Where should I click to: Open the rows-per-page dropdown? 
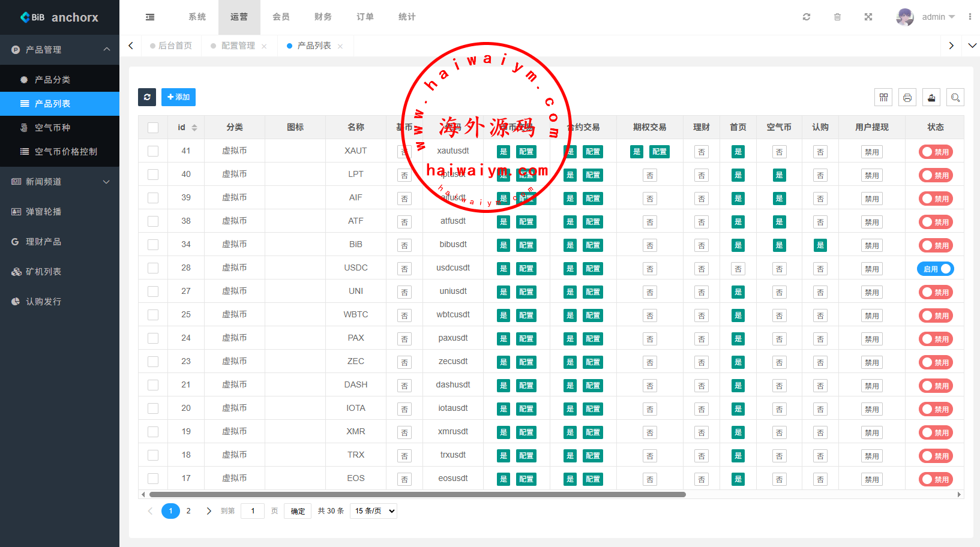pyautogui.click(x=374, y=511)
